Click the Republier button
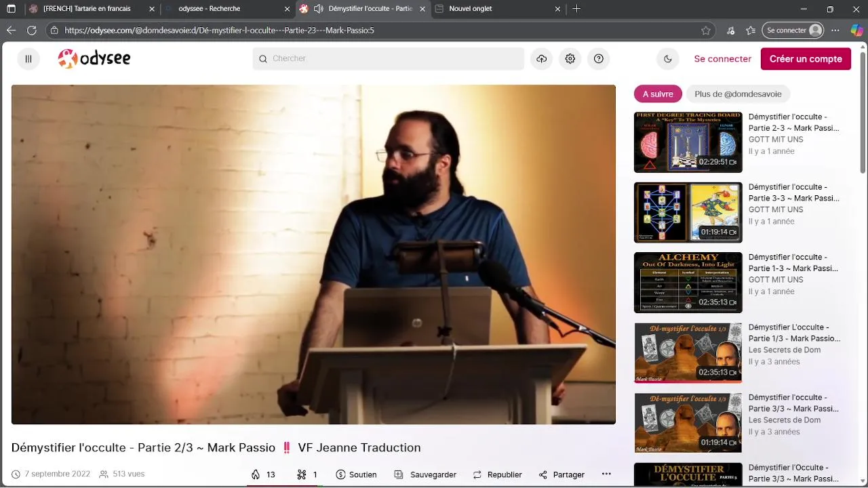This screenshot has width=868, height=488. tap(497, 474)
